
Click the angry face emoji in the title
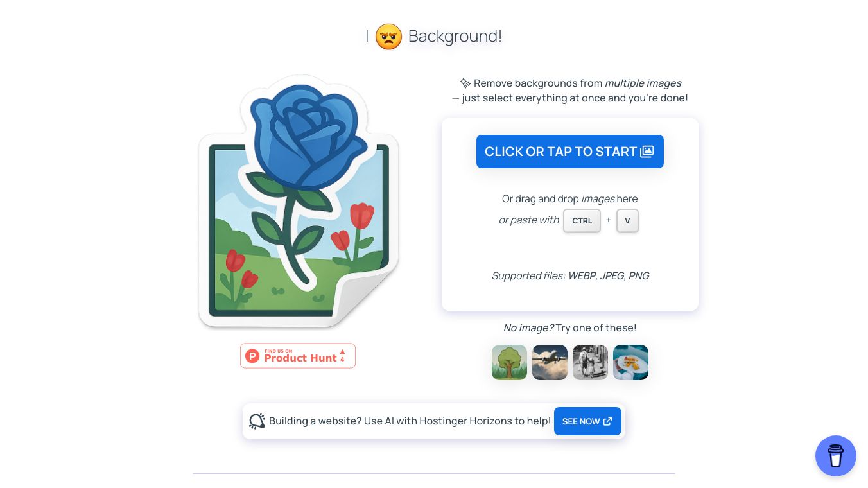point(388,37)
